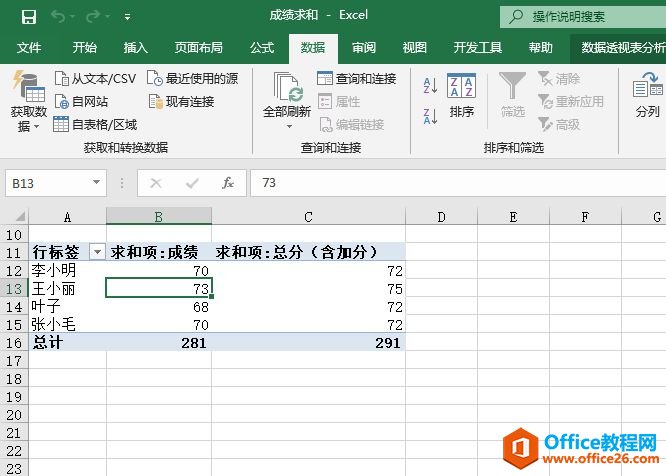Switch to the 视图 tab
This screenshot has height=476, width=666.
click(415, 48)
